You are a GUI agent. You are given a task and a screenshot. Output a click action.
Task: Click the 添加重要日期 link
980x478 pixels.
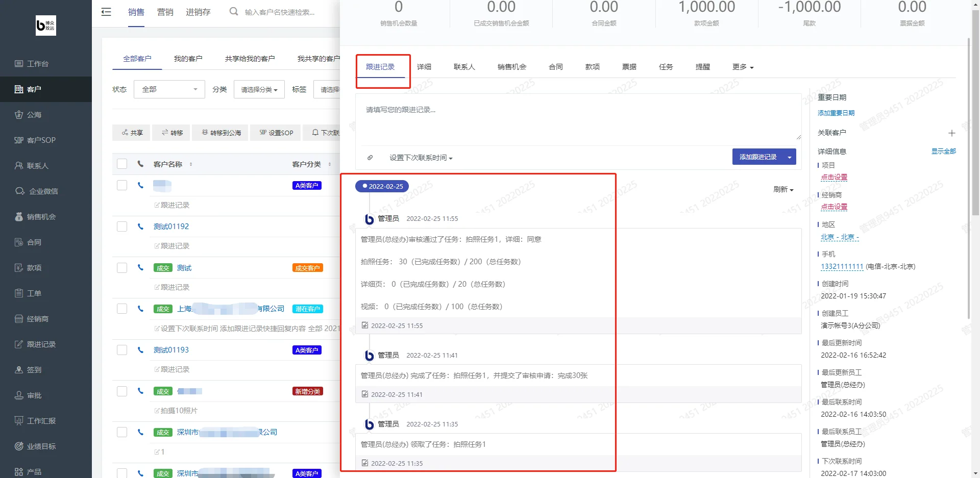click(x=836, y=113)
